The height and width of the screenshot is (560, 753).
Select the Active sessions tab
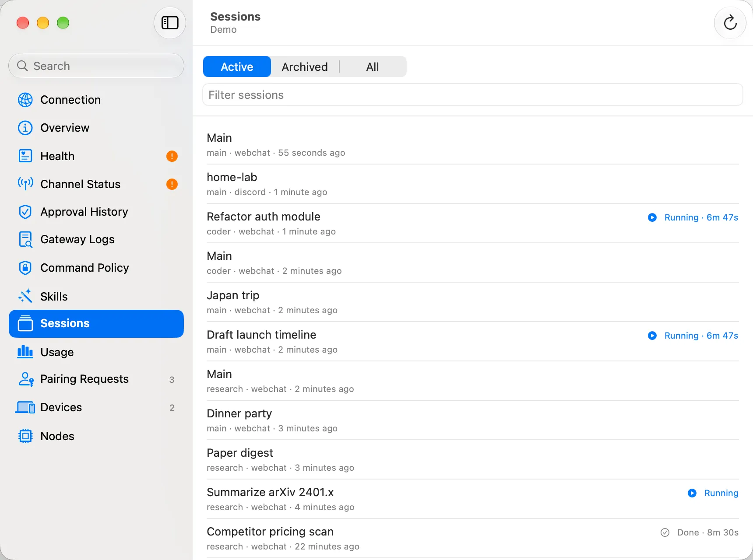click(237, 66)
